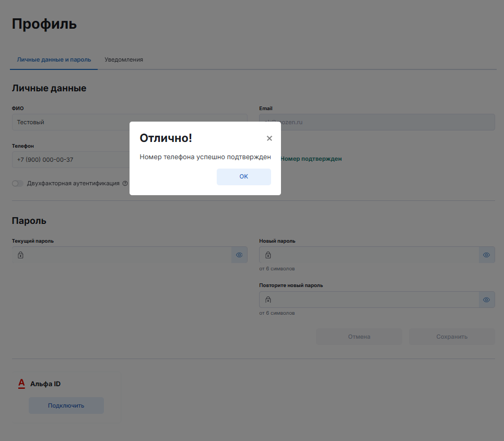Click the Номер подтвержден status text
This screenshot has width=504, height=441.
[311, 159]
